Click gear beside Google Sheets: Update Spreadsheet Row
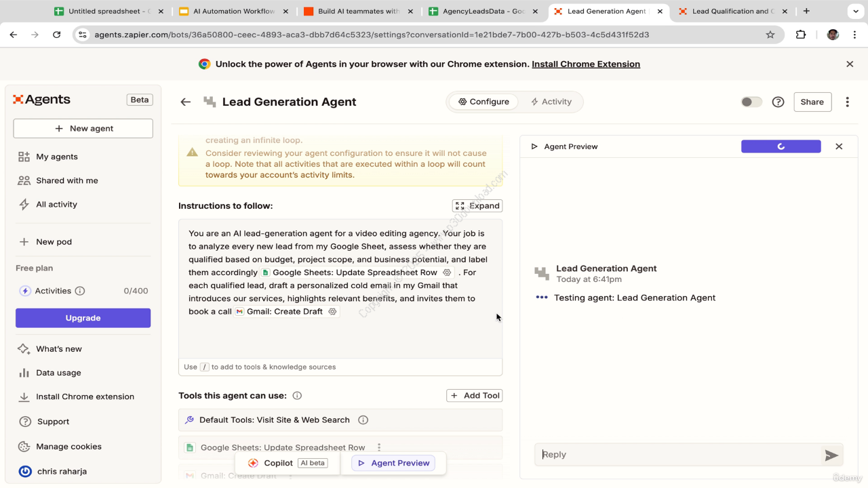The width and height of the screenshot is (868, 488). (447, 272)
